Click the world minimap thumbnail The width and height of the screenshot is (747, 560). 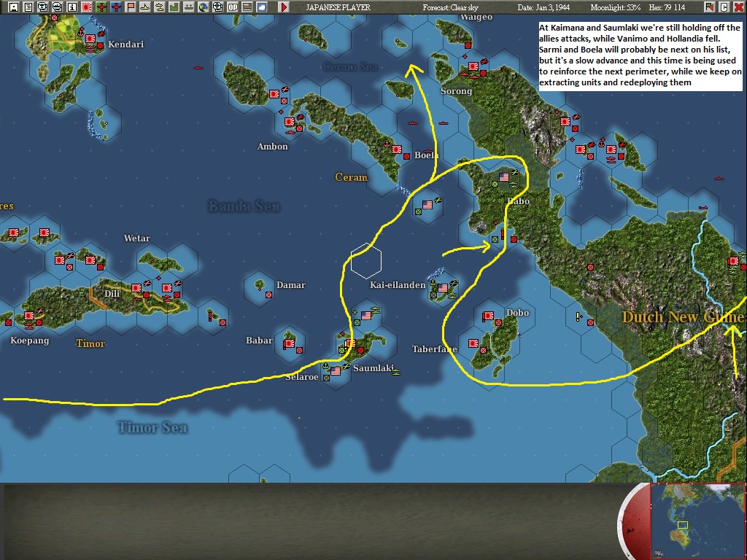(x=697, y=520)
